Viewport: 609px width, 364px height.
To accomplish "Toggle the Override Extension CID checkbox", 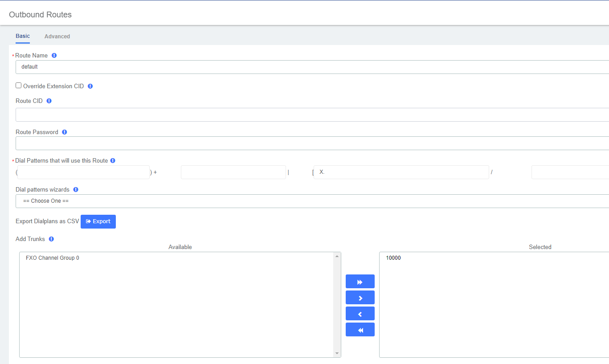I will coord(19,86).
